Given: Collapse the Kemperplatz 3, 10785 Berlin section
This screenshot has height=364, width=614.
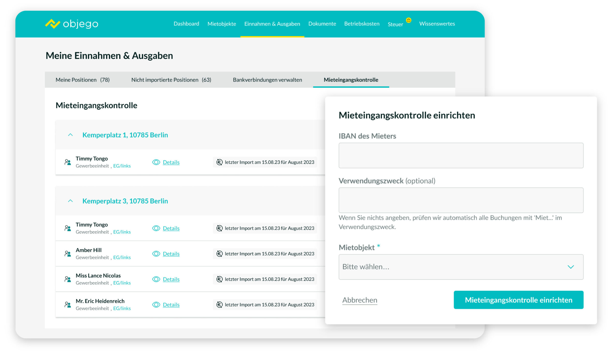Looking at the screenshot, I should point(70,201).
